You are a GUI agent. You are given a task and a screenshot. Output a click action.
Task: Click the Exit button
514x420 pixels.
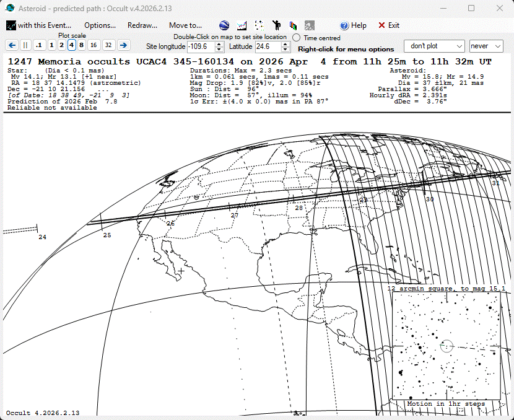click(x=389, y=25)
